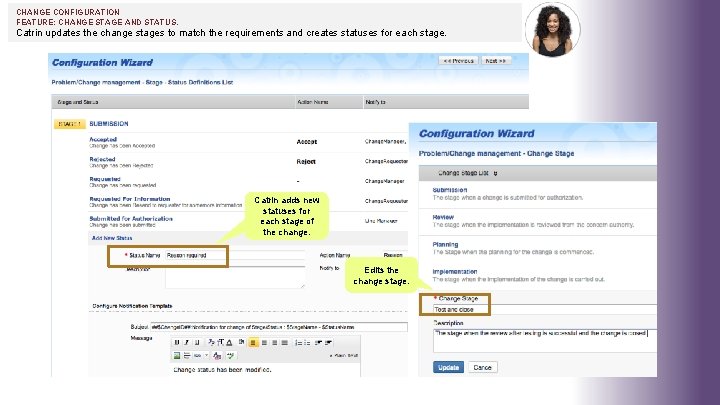Insert a bulleted list

307,343
